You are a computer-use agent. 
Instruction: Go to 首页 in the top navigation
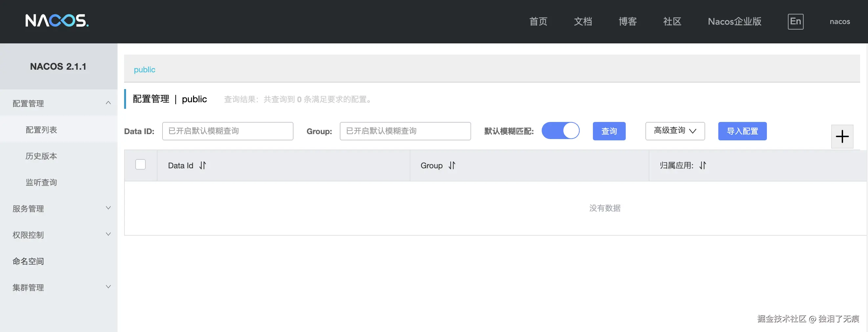coord(538,22)
